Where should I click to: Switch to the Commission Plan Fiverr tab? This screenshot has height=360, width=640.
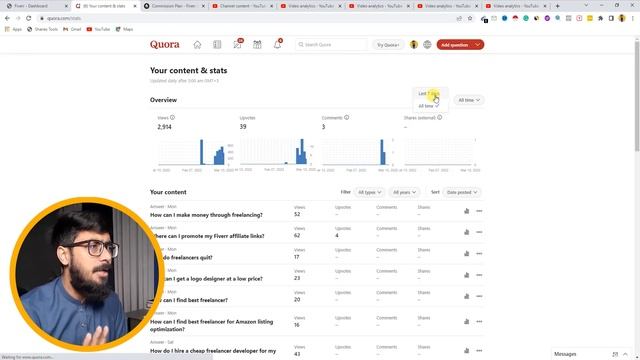point(173,6)
